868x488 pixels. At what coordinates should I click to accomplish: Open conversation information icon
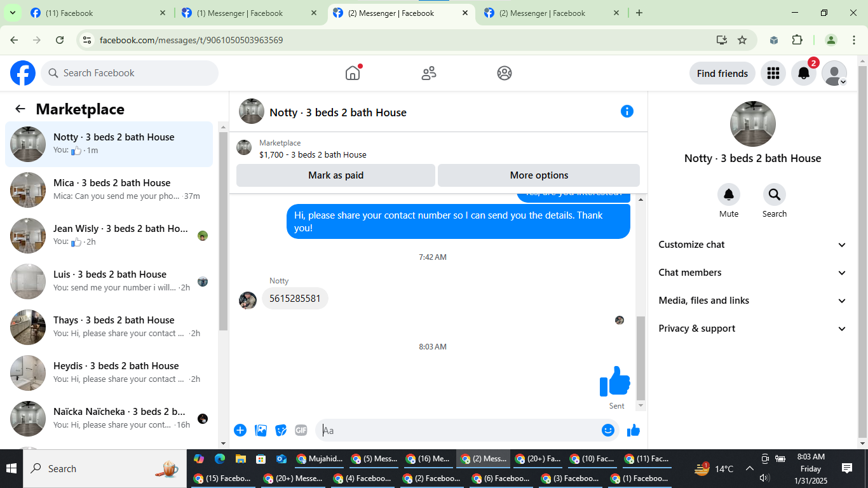point(627,111)
